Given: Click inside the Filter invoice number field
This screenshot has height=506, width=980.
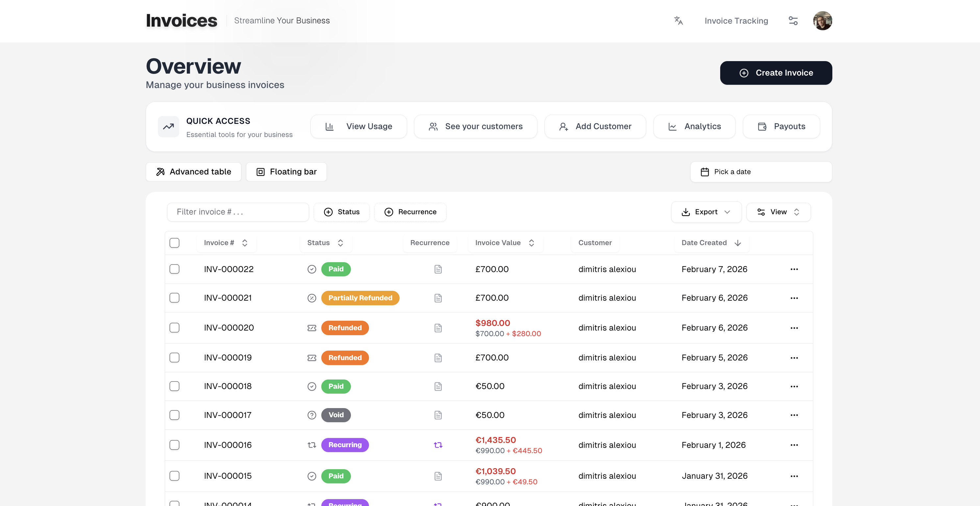Looking at the screenshot, I should tap(237, 212).
